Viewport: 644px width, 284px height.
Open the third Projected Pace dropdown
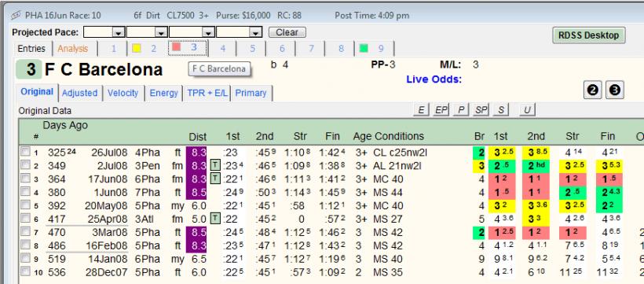pyautogui.click(x=209, y=32)
